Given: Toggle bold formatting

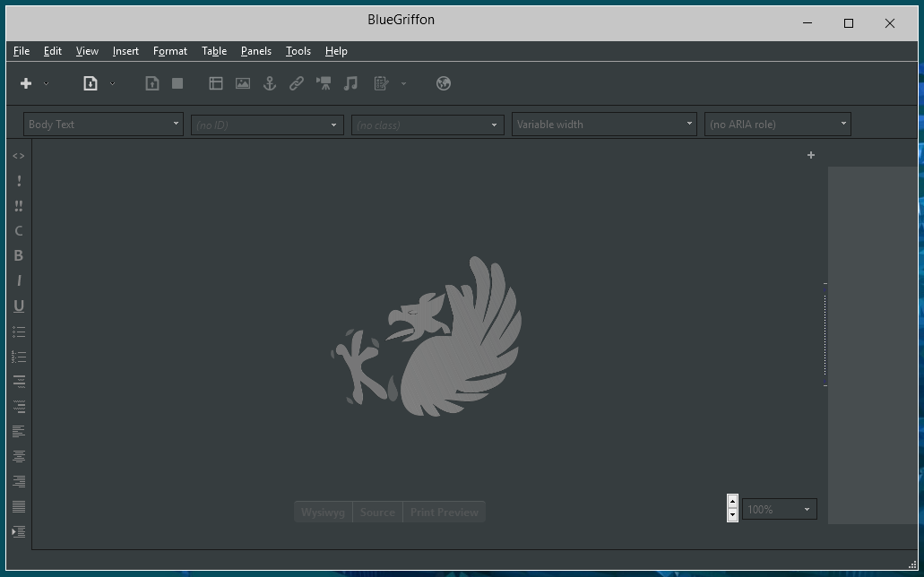Looking at the screenshot, I should point(19,255).
